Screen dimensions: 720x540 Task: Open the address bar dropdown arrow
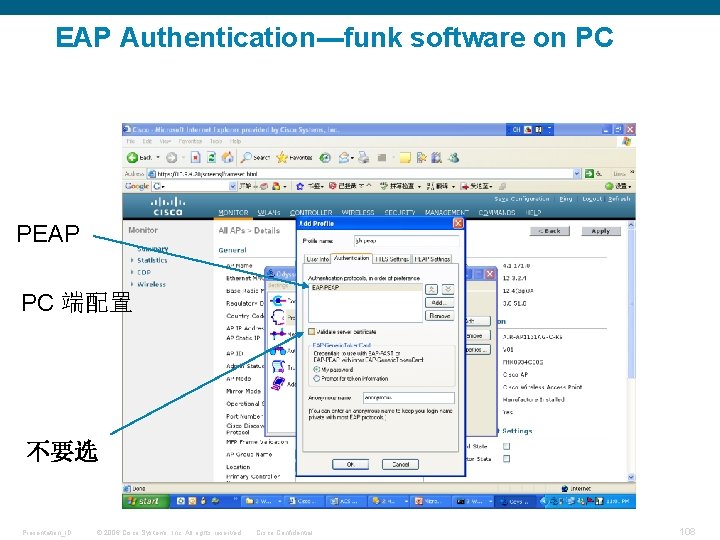point(577,174)
